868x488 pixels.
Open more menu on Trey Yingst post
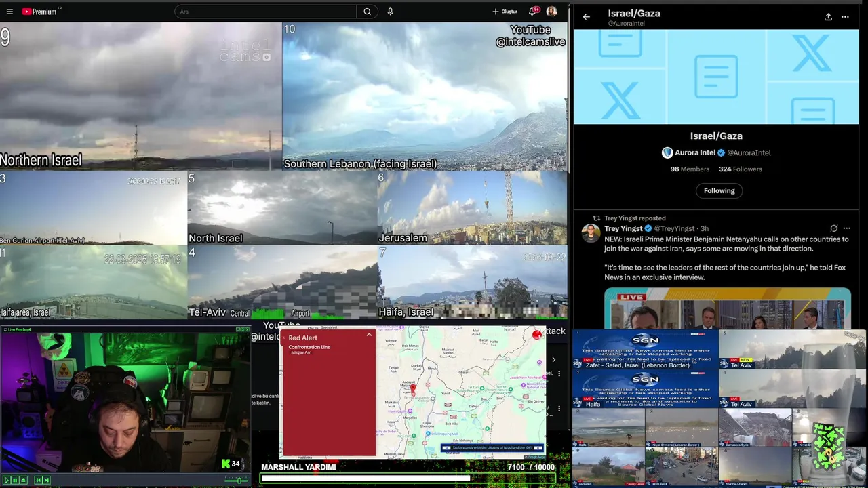pos(846,228)
